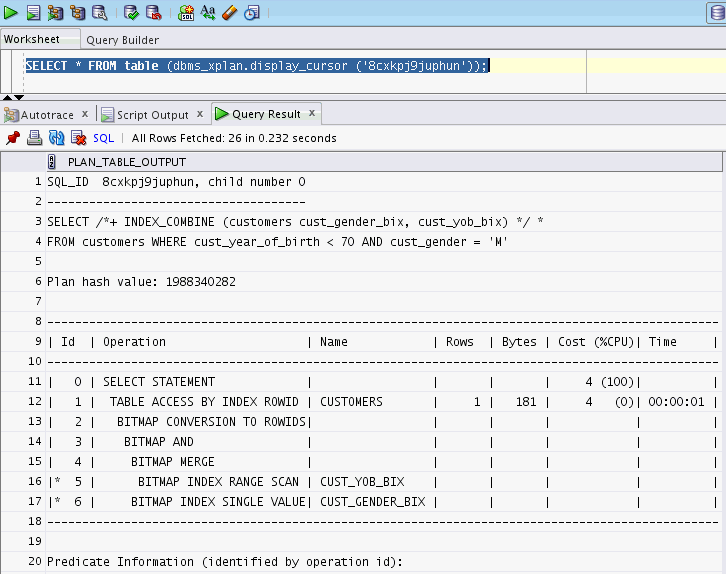The width and height of the screenshot is (726, 574).
Task: Switch to the Query Builder tab
Action: coord(122,40)
